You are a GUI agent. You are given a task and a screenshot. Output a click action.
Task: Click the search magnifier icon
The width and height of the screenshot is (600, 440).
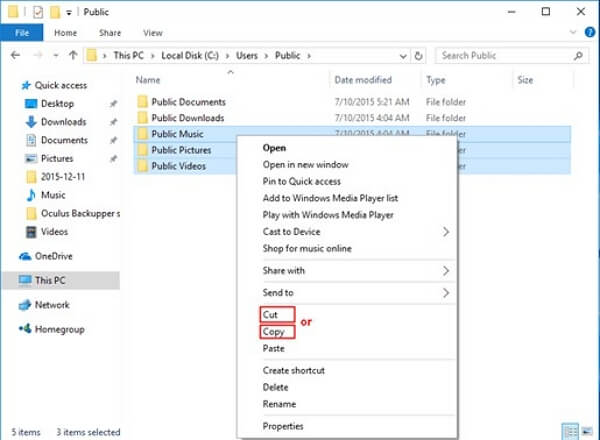coord(578,56)
